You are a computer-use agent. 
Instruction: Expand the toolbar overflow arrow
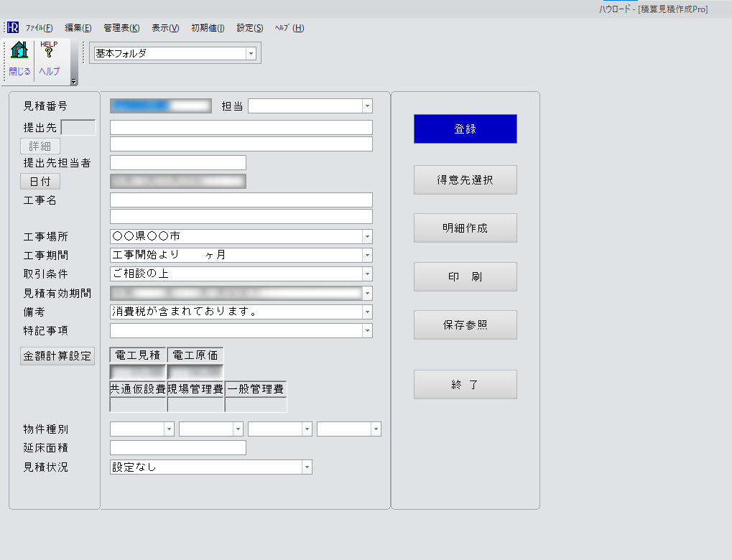pyautogui.click(x=73, y=81)
